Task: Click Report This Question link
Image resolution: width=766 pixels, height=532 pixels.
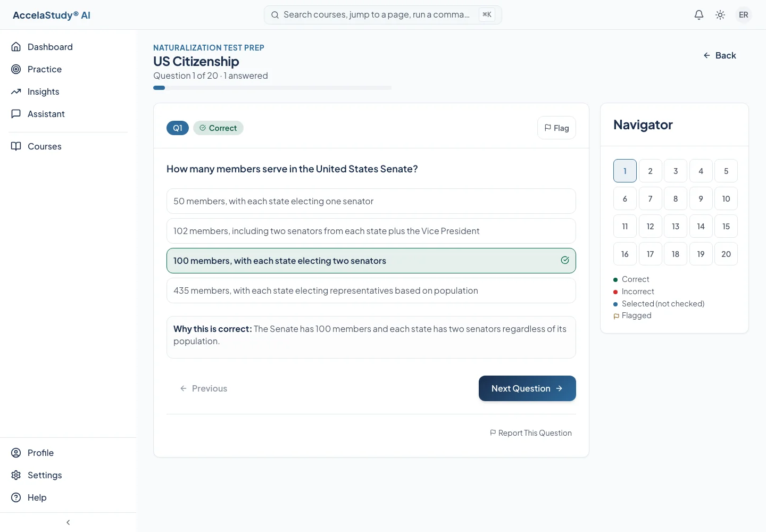Action: coord(531,433)
